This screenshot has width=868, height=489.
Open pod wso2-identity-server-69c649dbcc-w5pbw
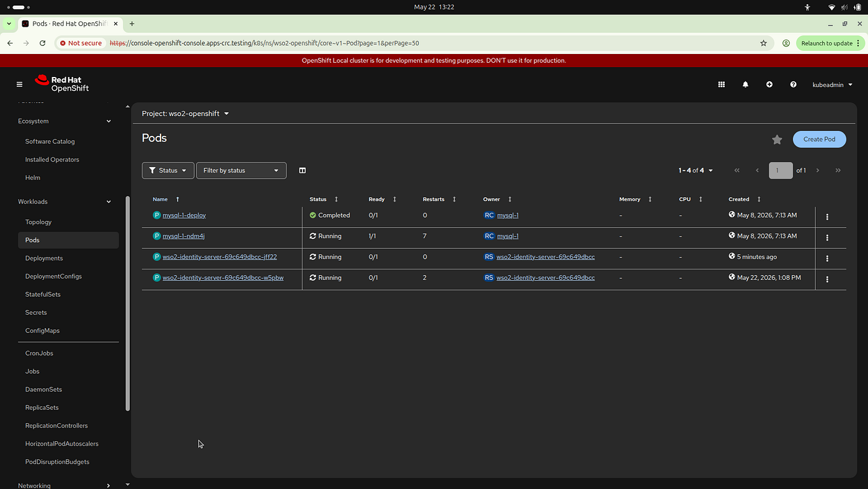[x=223, y=277]
